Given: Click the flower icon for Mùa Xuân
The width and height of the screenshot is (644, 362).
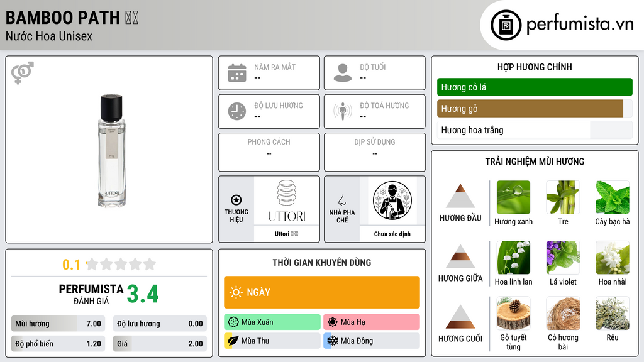Looking at the screenshot, I should coord(233,322).
